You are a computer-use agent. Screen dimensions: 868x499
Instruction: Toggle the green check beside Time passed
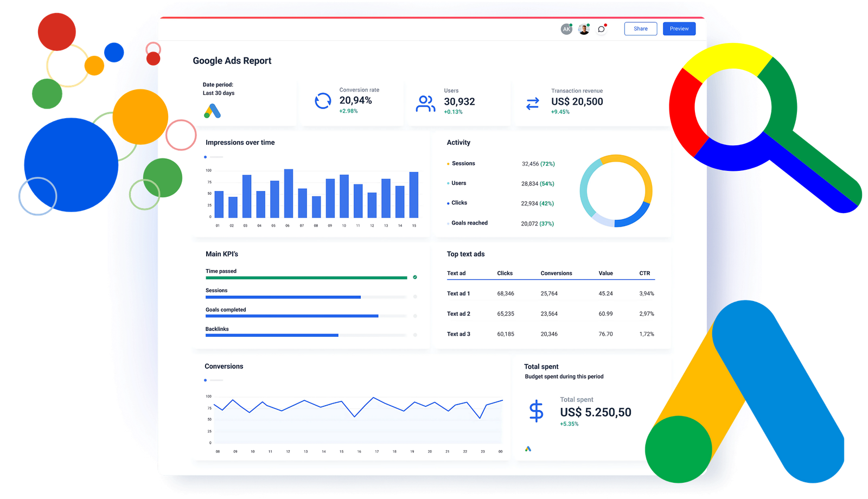pos(415,277)
